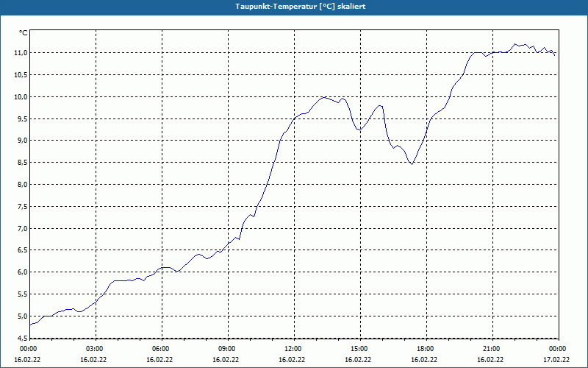This screenshot has width=588, height=368.
Task: Click the 8,0 y-axis value
Action: point(23,185)
